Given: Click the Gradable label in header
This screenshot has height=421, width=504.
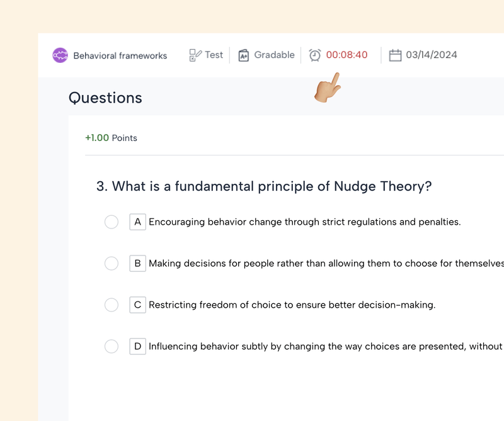Looking at the screenshot, I should [274, 55].
